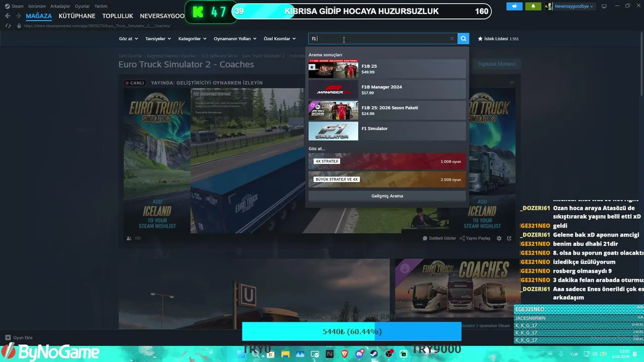This screenshot has width=644, height=362.
Task: Select F1® Manager 2024 search result
Action: (x=387, y=89)
